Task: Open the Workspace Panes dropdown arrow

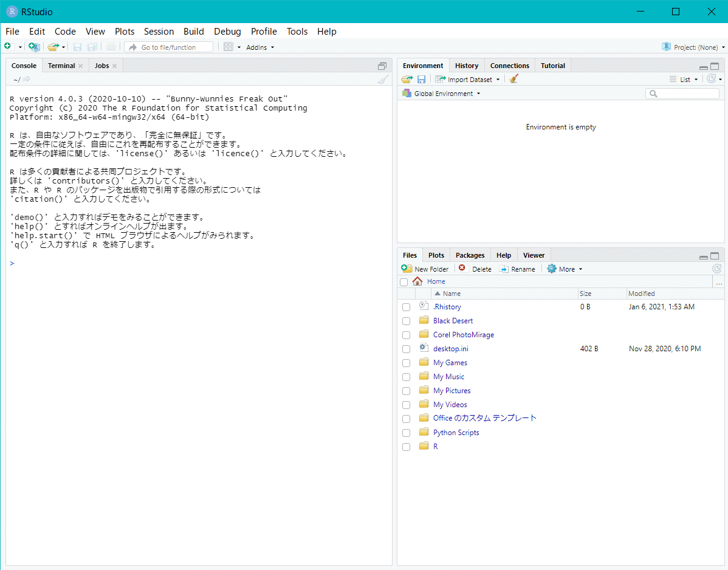Action: pyautogui.click(x=239, y=47)
